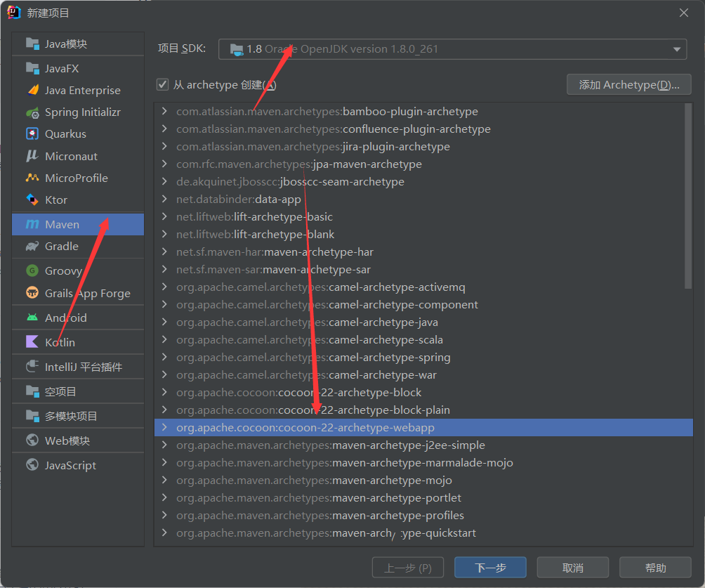The width and height of the screenshot is (705, 588).
Task: Select maven-archetype-mojo row
Action: (423, 480)
